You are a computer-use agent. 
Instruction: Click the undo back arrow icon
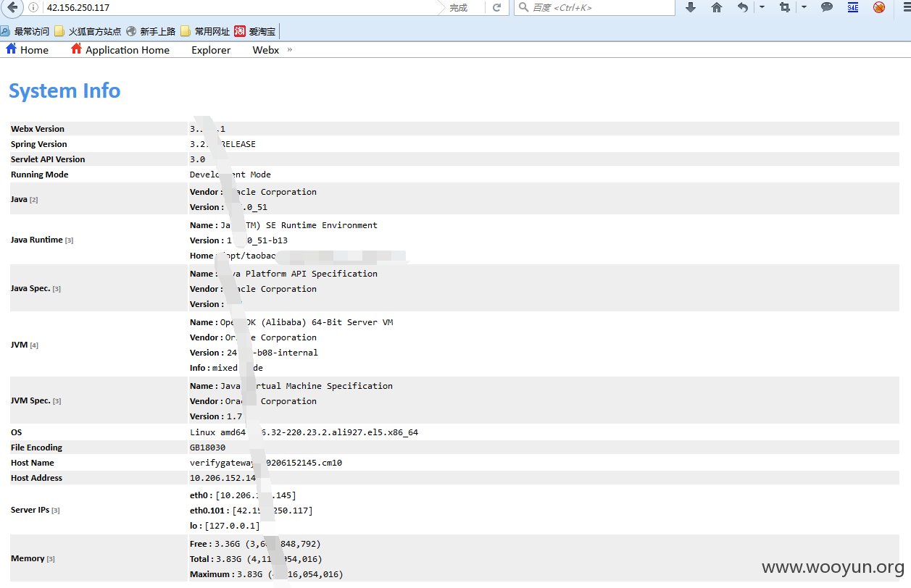point(743,7)
